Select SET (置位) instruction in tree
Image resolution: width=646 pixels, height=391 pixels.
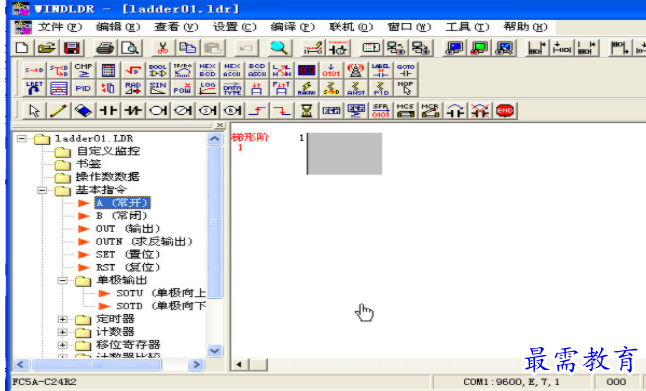(x=128, y=255)
